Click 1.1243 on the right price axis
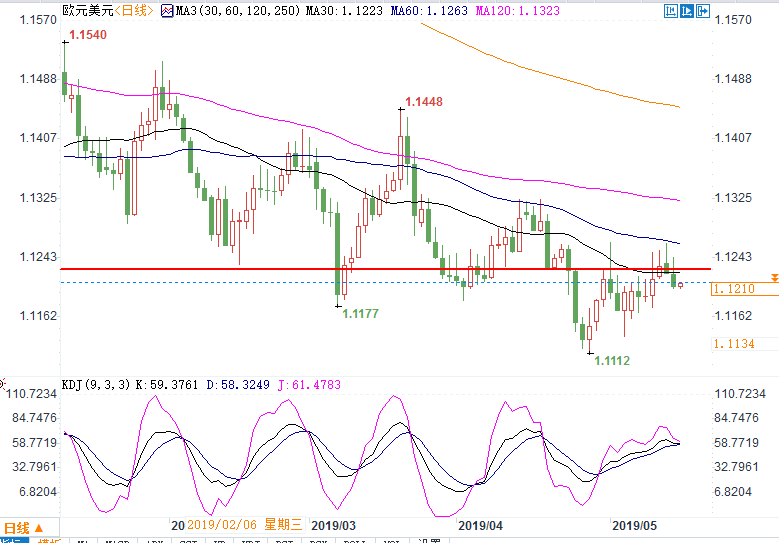 pyautogui.click(x=733, y=257)
